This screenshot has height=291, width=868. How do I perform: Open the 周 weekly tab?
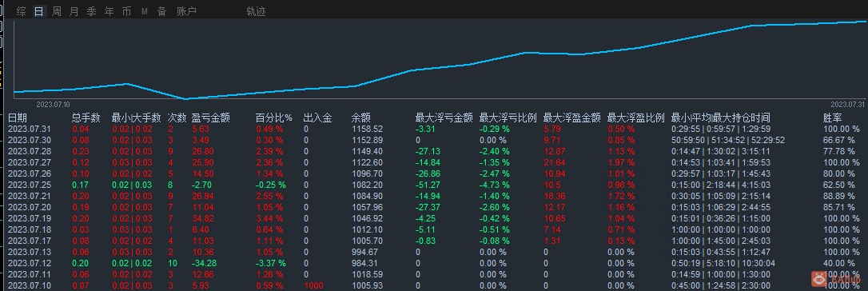[57, 11]
